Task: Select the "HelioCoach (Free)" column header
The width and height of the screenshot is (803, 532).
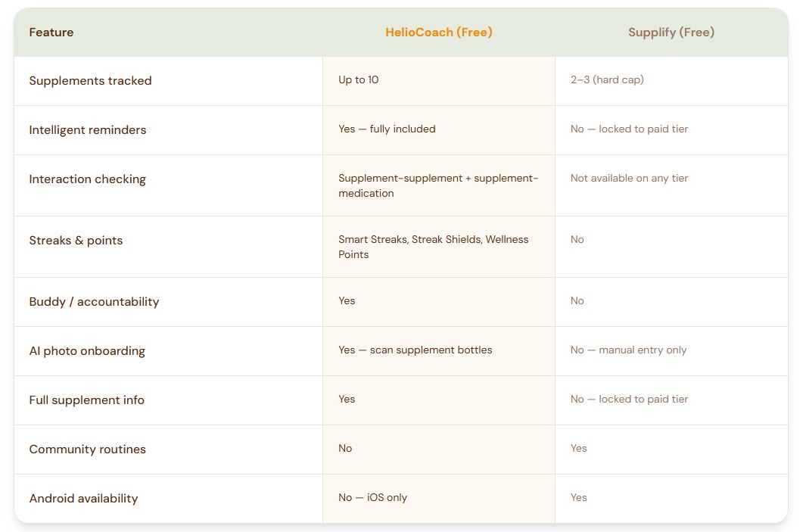Action: (x=439, y=33)
